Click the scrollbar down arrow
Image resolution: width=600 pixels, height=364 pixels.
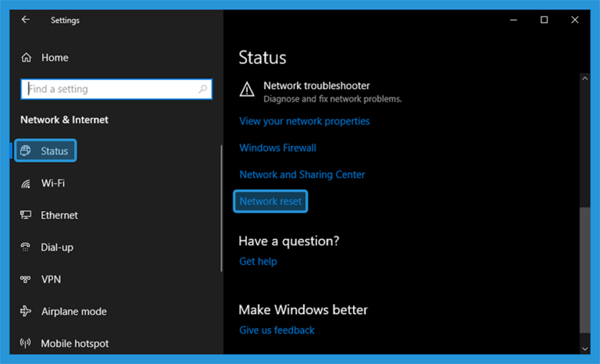click(584, 348)
